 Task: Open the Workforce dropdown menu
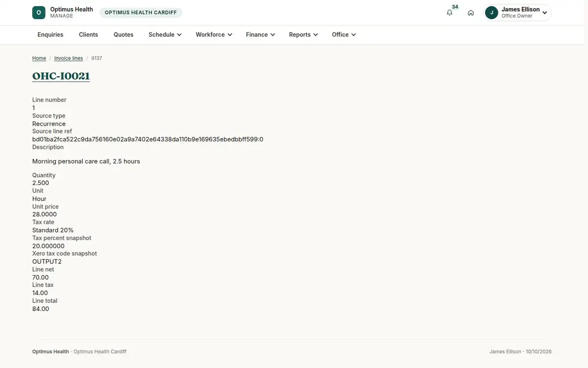point(214,35)
